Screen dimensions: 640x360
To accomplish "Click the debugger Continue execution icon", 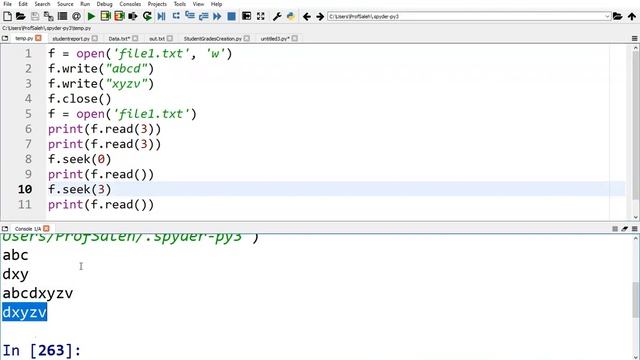I will click(x=217, y=16).
